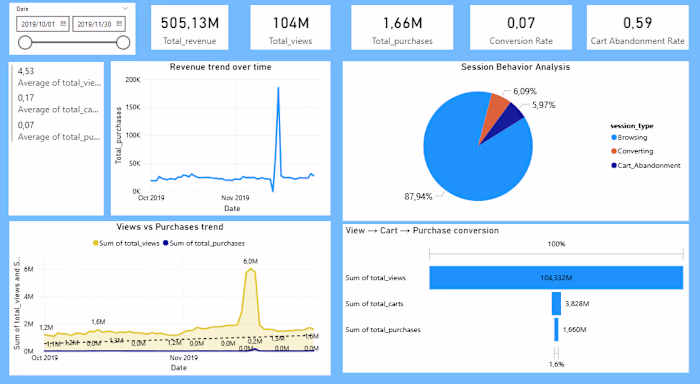Click the Sum of total_views legend entry
This screenshot has height=384, width=700.
(x=126, y=243)
